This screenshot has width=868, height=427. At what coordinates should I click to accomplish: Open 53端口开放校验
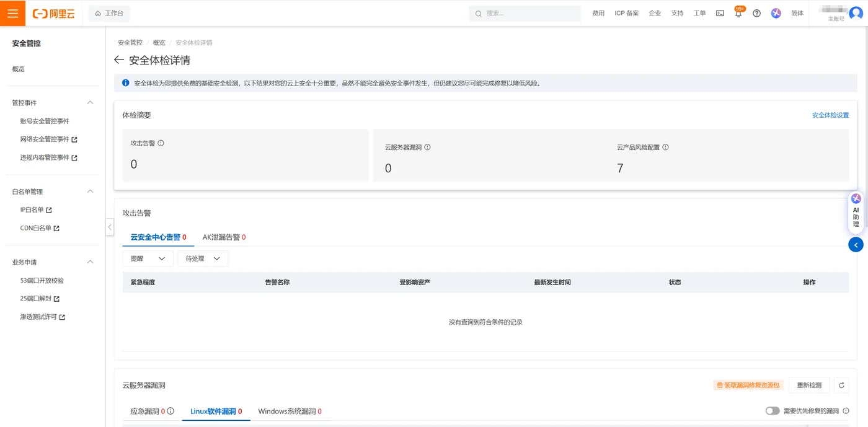point(42,280)
